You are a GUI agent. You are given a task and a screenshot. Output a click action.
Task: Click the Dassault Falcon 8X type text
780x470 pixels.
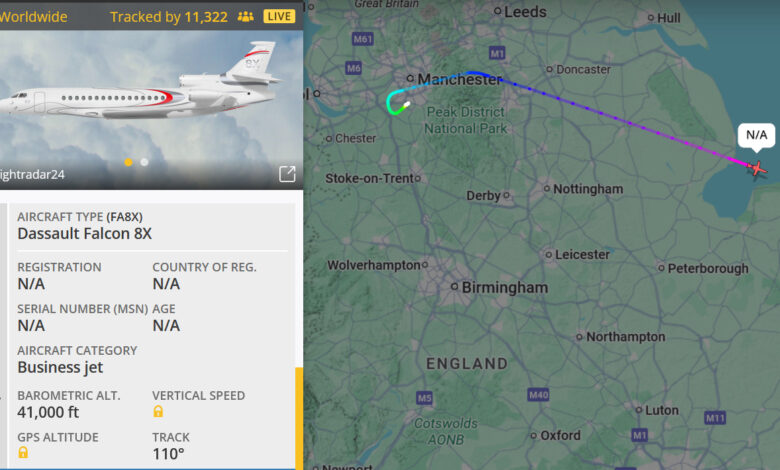(x=85, y=233)
